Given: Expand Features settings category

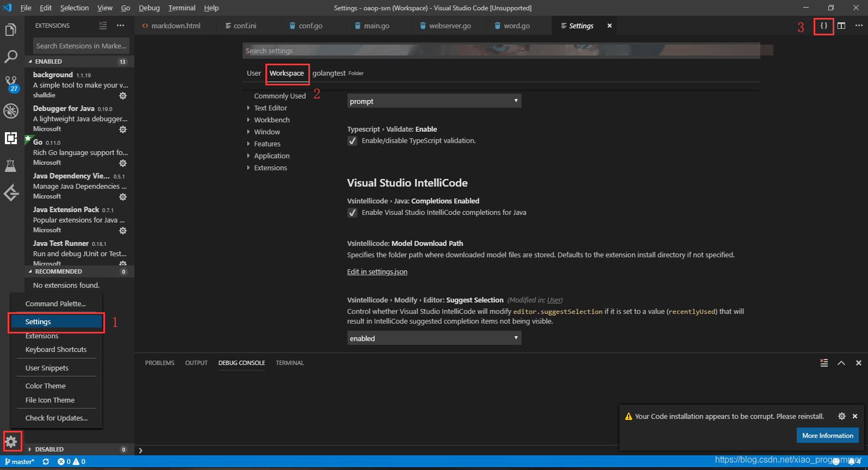Looking at the screenshot, I should click(267, 144).
